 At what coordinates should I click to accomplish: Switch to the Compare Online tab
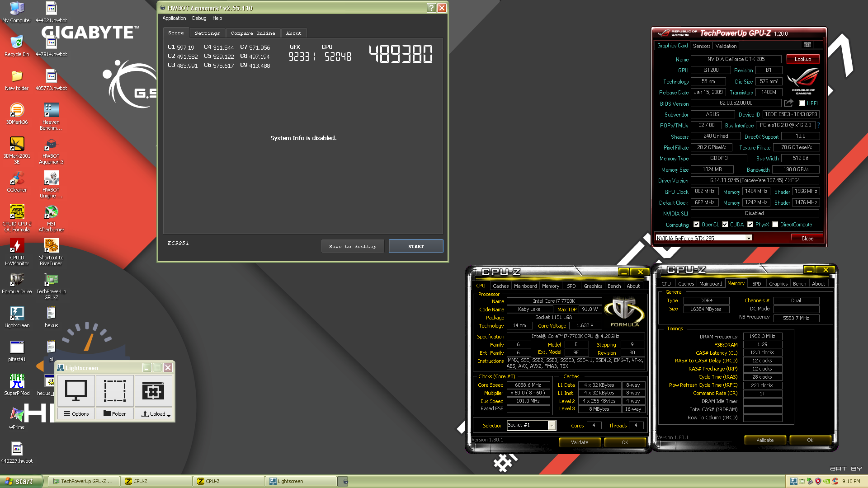pos(253,33)
